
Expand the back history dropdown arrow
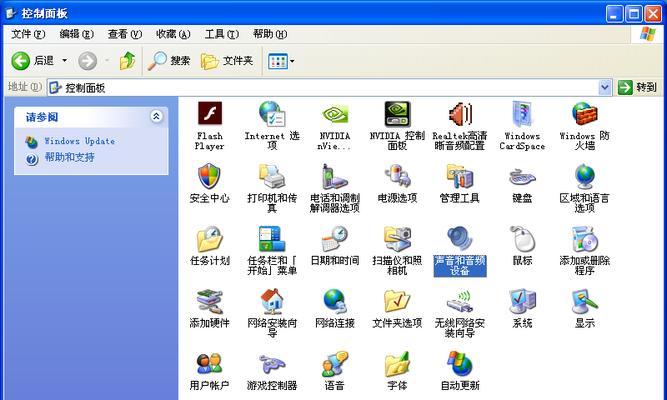(65, 61)
